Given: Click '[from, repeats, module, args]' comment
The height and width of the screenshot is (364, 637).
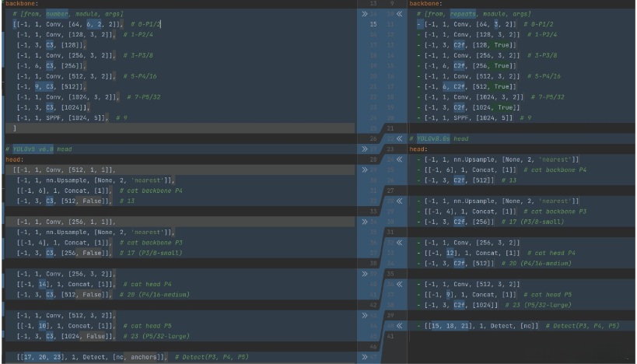Looking at the screenshot, I should [x=474, y=14].
